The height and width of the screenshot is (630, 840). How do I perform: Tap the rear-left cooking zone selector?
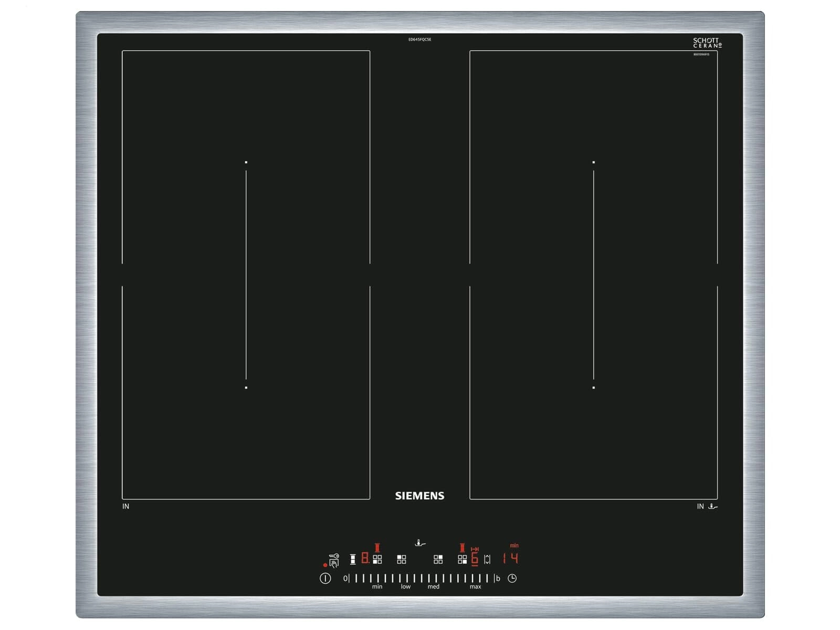click(402, 559)
